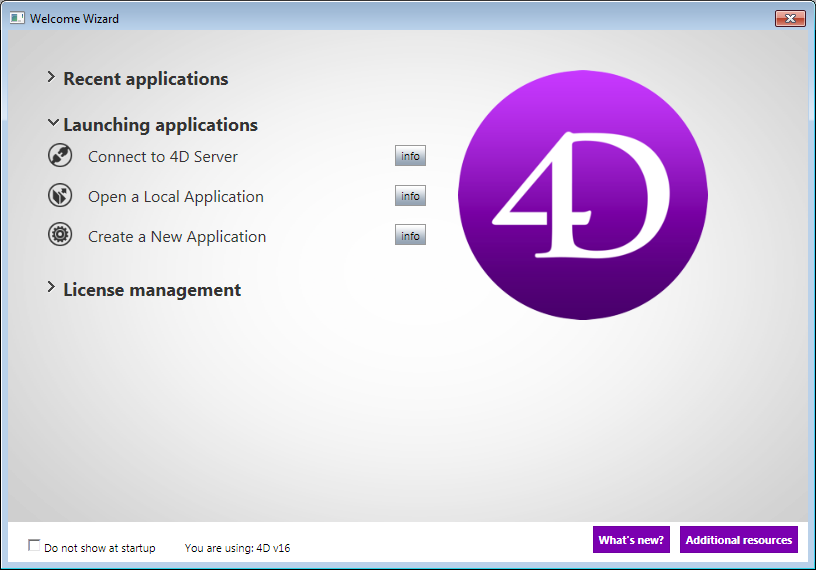Click the Connect to 4D Server plug icon

pos(60,156)
